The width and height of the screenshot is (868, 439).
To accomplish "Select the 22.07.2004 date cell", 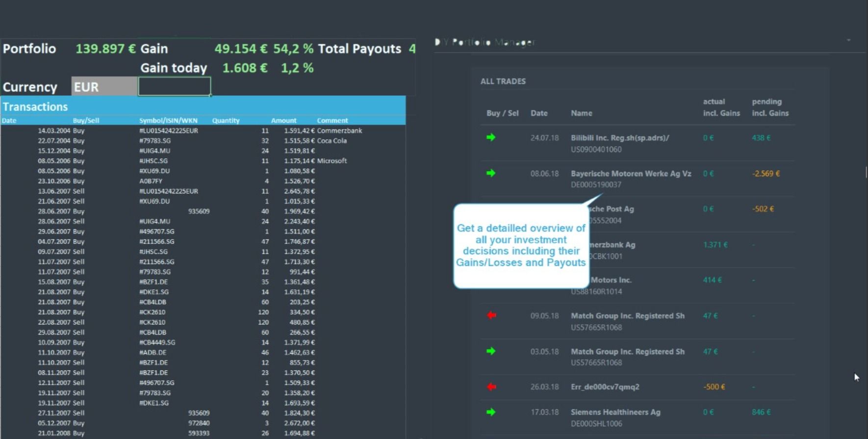I will 54,141.
